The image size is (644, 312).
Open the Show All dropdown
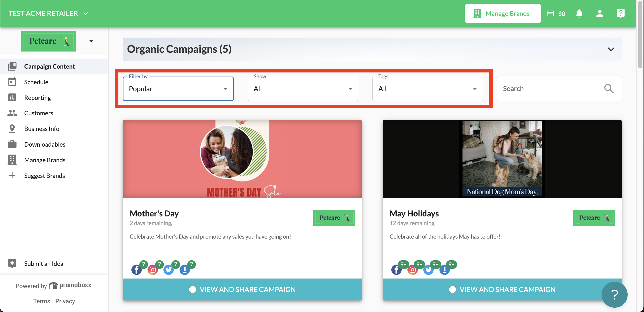coord(303,89)
